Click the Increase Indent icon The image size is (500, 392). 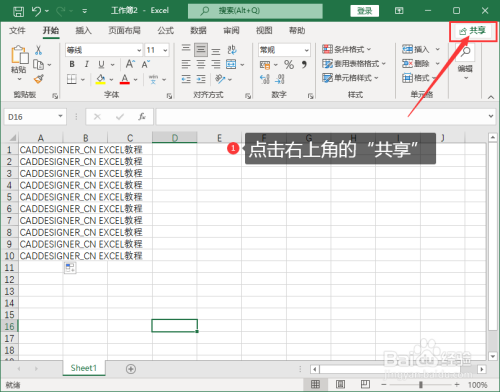[x=201, y=79]
